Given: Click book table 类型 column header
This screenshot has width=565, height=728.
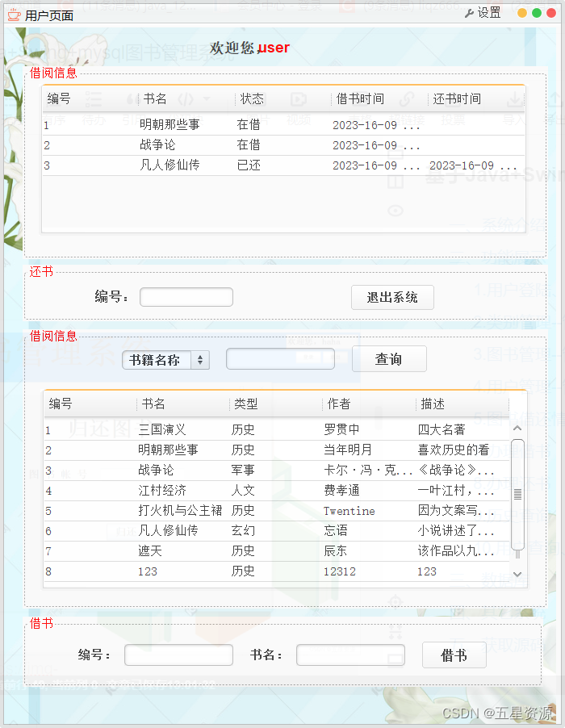Looking at the screenshot, I should point(276,404).
